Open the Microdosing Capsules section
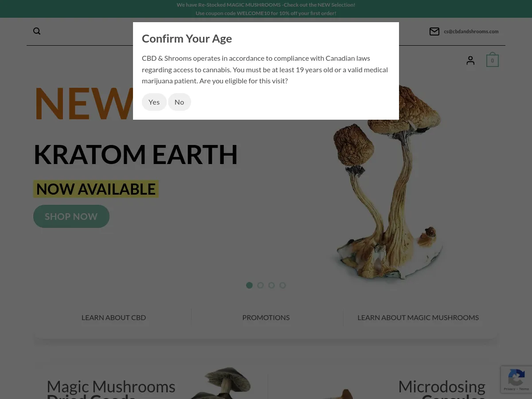This screenshot has width=532, height=399. point(442,386)
